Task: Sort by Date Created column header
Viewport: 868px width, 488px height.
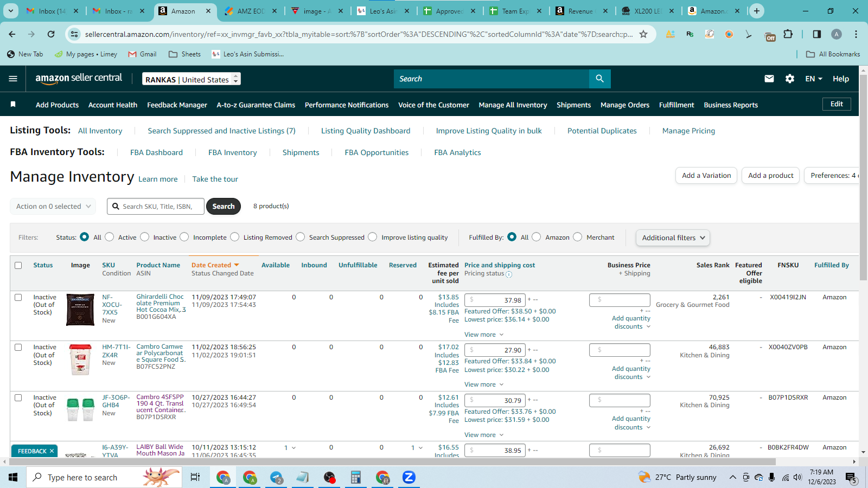Action: click(x=215, y=265)
